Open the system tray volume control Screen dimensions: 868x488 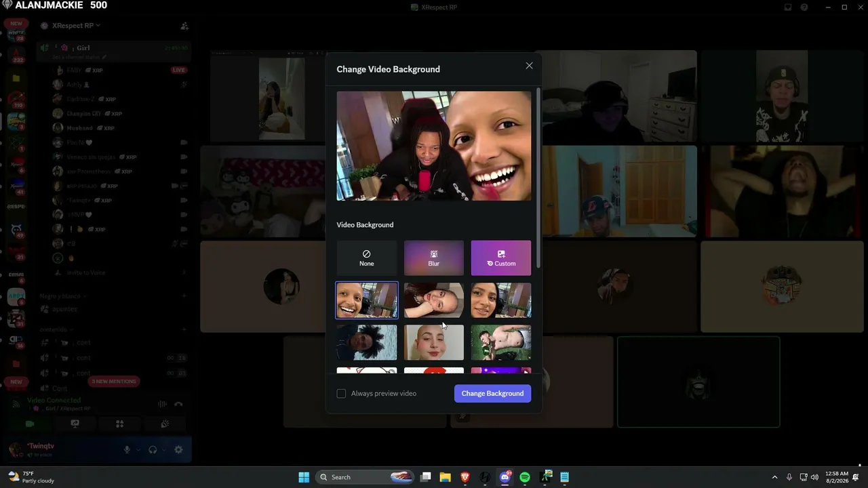click(x=814, y=477)
